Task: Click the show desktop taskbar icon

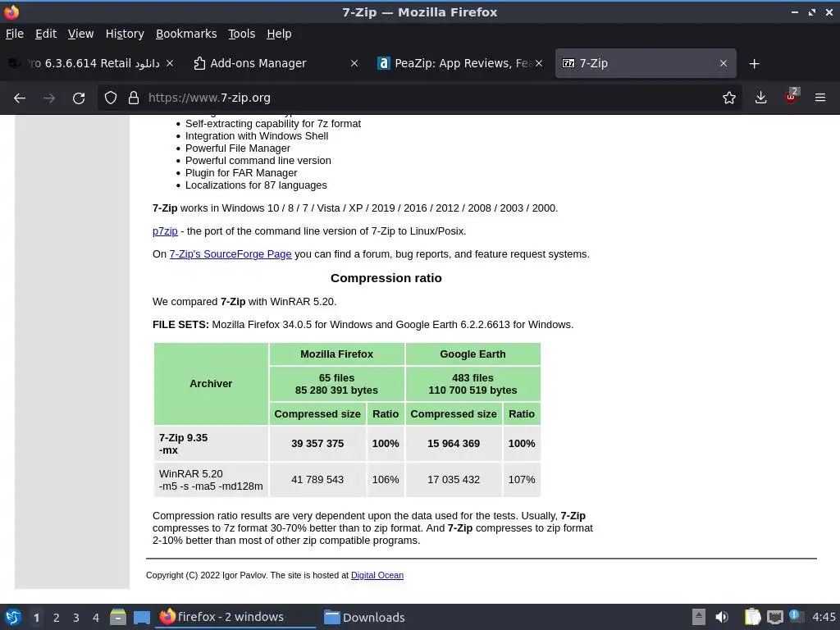Action: coord(141,617)
